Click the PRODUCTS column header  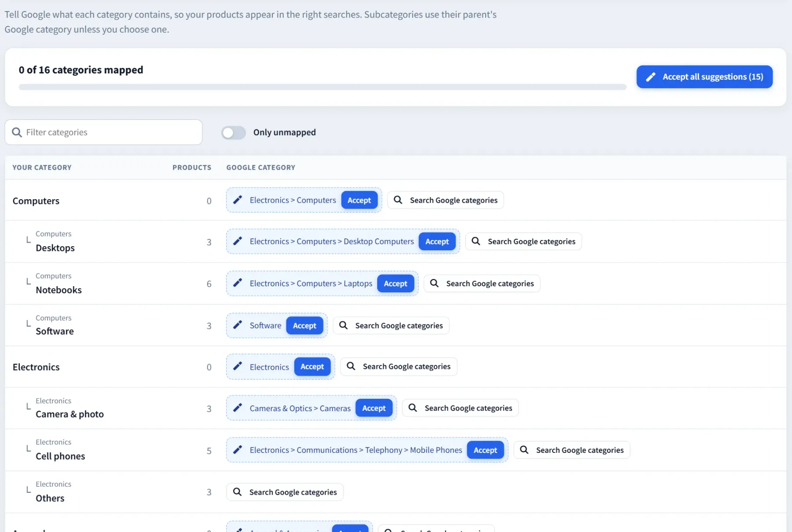pos(192,168)
